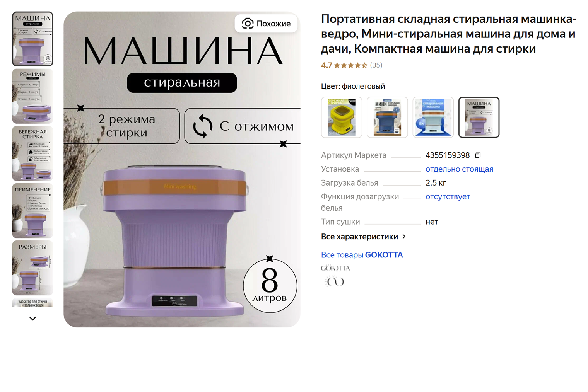Choose the light blue color variant
This screenshot has height=392, width=588.
pyautogui.click(x=433, y=117)
